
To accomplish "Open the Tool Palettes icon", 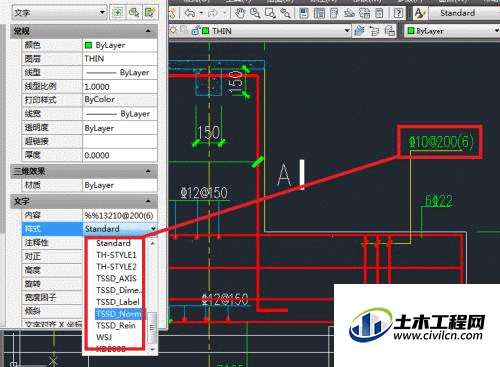I will pyautogui.click(x=334, y=13).
